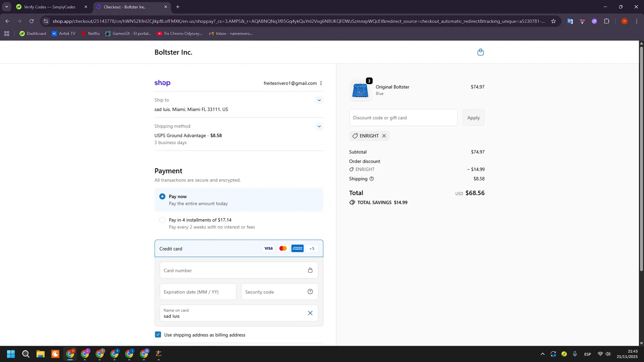Open the Dashboard bookmark
Screen dimensions: 644x362
[33, 33]
